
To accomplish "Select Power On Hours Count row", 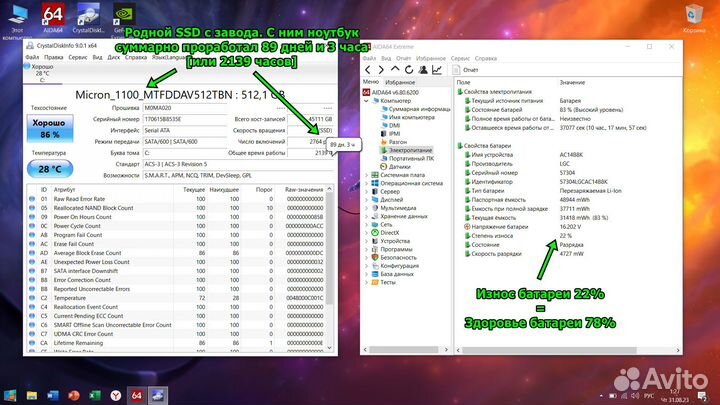I will point(176,217).
